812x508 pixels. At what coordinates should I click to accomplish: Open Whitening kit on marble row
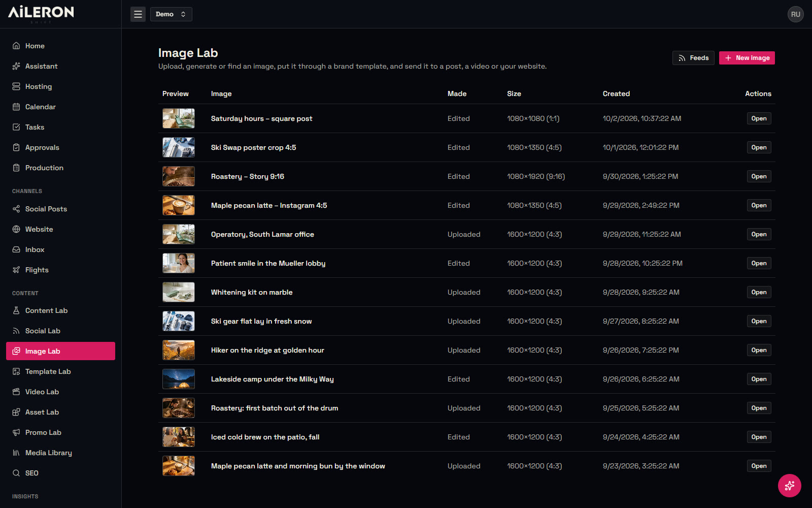pos(759,292)
